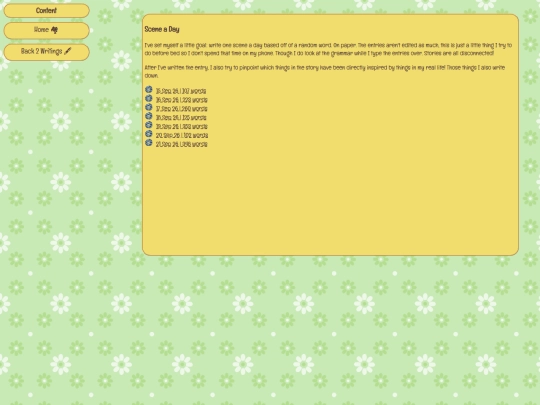Open the 19 Sep entry link

(181, 127)
